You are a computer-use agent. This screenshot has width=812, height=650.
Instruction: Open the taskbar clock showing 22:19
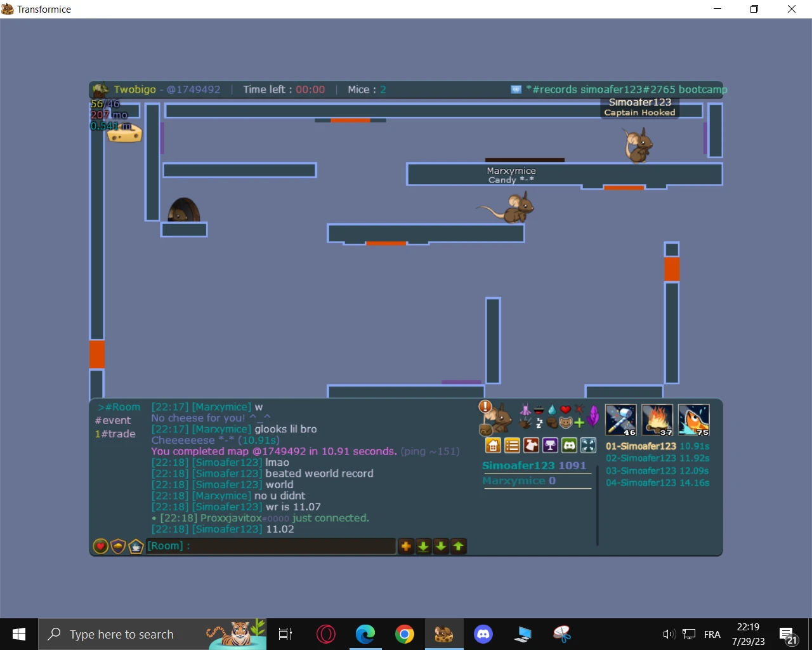point(749,634)
